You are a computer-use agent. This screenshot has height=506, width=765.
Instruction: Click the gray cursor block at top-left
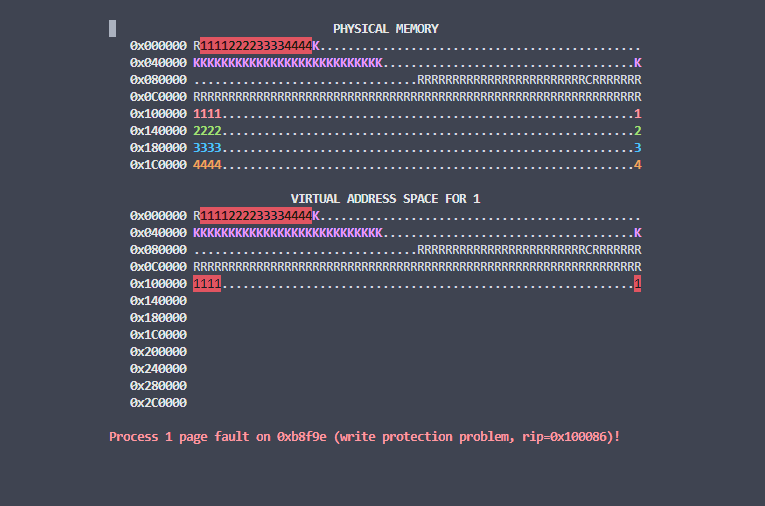coord(113,28)
